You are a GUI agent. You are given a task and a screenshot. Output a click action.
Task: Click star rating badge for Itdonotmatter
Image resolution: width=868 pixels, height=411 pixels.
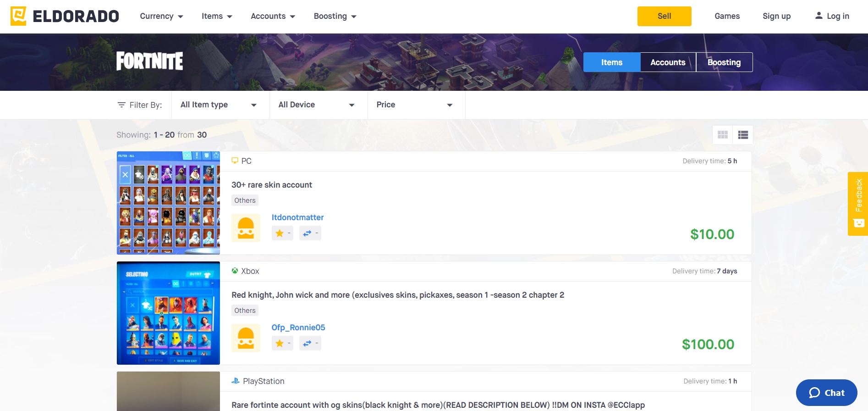(282, 233)
